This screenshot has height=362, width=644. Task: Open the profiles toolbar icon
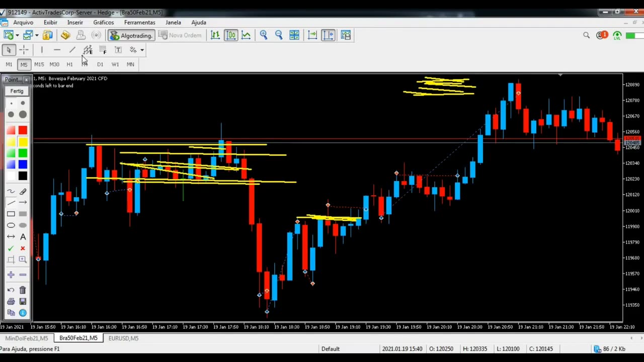pyautogui.click(x=28, y=35)
